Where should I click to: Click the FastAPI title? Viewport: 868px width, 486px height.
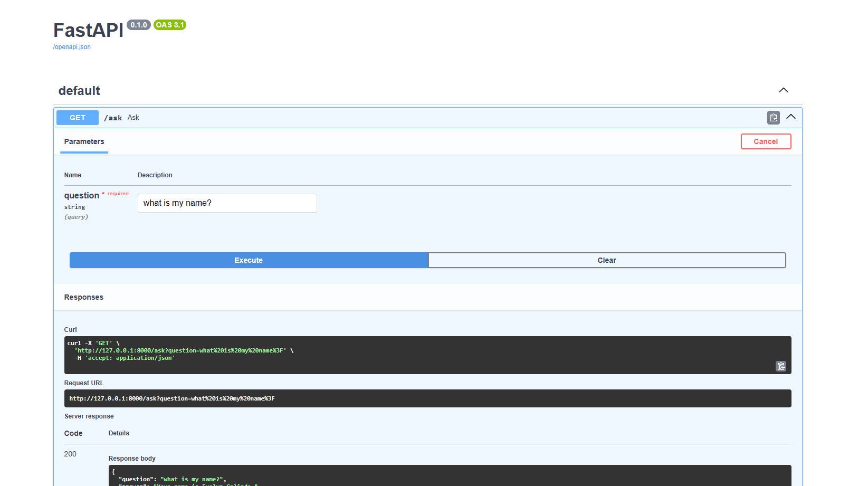pyautogui.click(x=88, y=30)
